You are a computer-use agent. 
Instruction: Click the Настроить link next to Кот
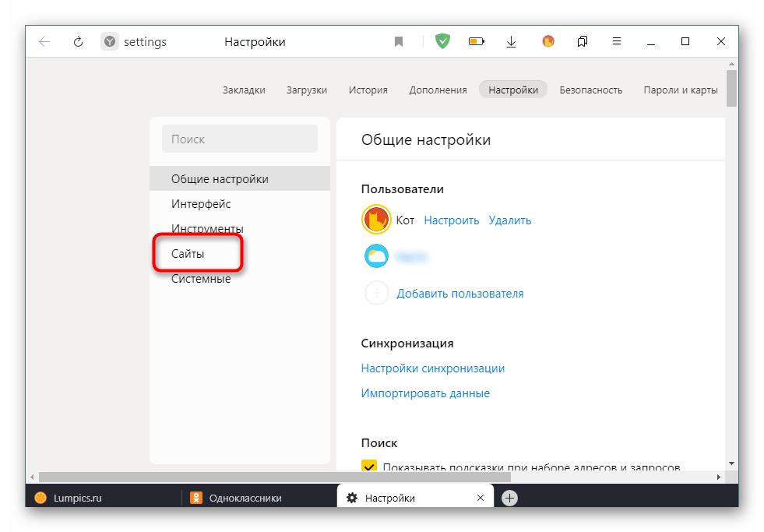[x=451, y=220]
